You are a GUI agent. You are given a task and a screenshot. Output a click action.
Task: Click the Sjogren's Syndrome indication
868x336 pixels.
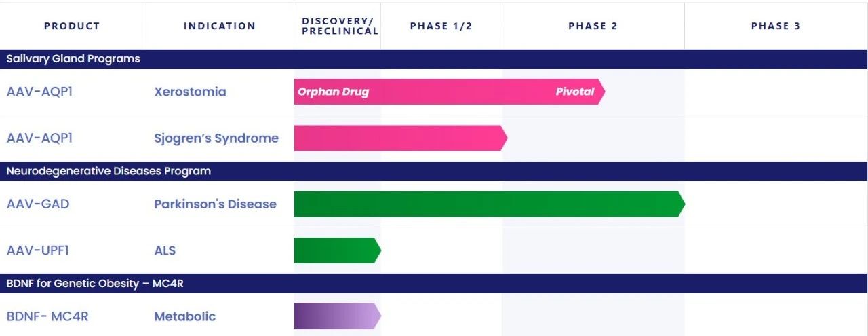[x=216, y=138]
